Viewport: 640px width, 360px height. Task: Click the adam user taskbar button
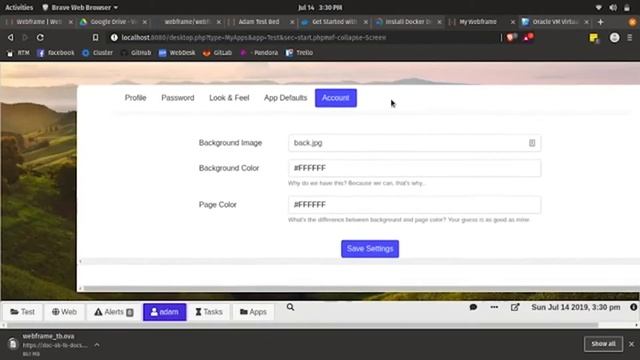(164, 312)
